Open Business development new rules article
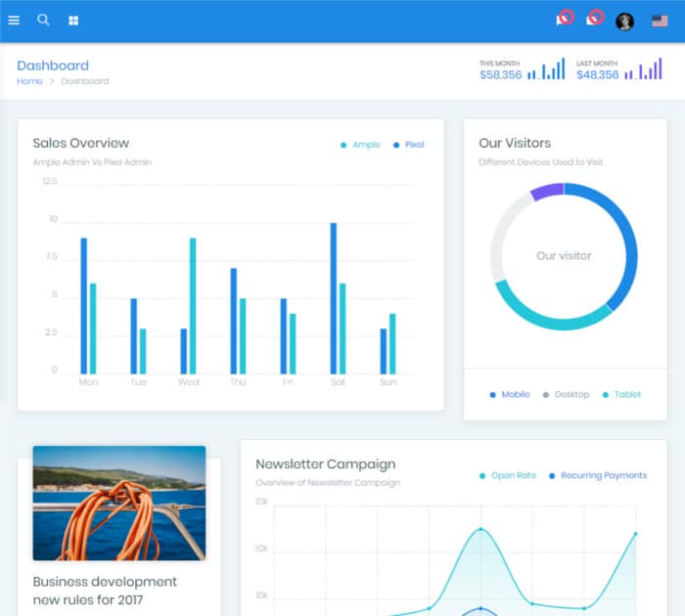 [105, 591]
